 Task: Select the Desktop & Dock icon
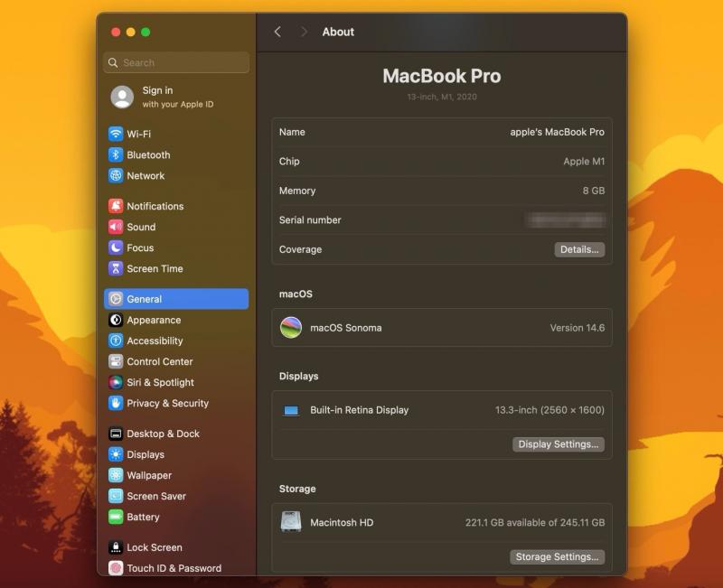pos(116,434)
